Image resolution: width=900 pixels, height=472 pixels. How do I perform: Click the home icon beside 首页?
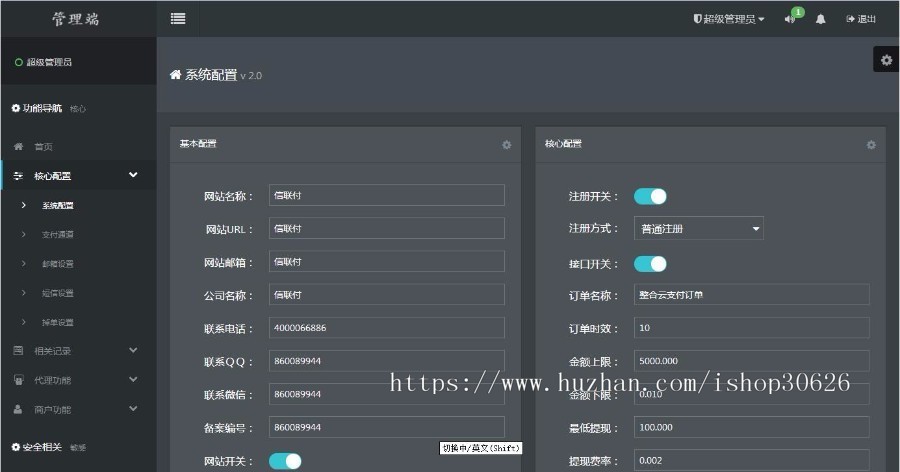(x=18, y=146)
